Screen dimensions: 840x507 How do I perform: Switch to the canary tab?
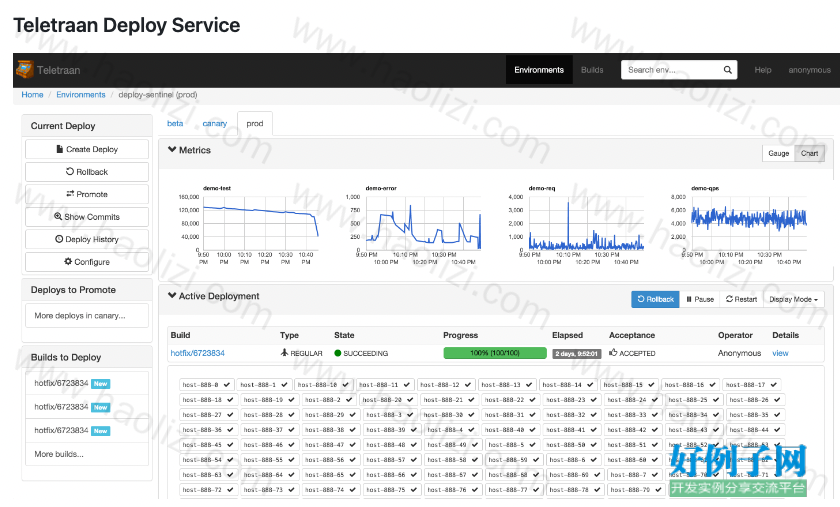pyautogui.click(x=215, y=123)
